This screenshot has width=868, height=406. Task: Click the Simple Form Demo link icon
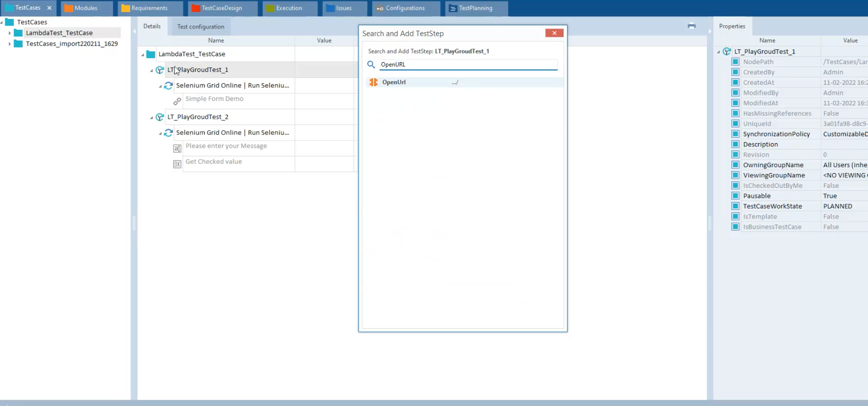[177, 101]
